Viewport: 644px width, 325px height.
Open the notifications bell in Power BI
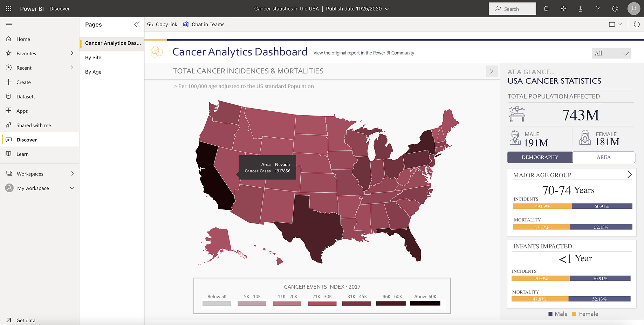[x=546, y=8]
